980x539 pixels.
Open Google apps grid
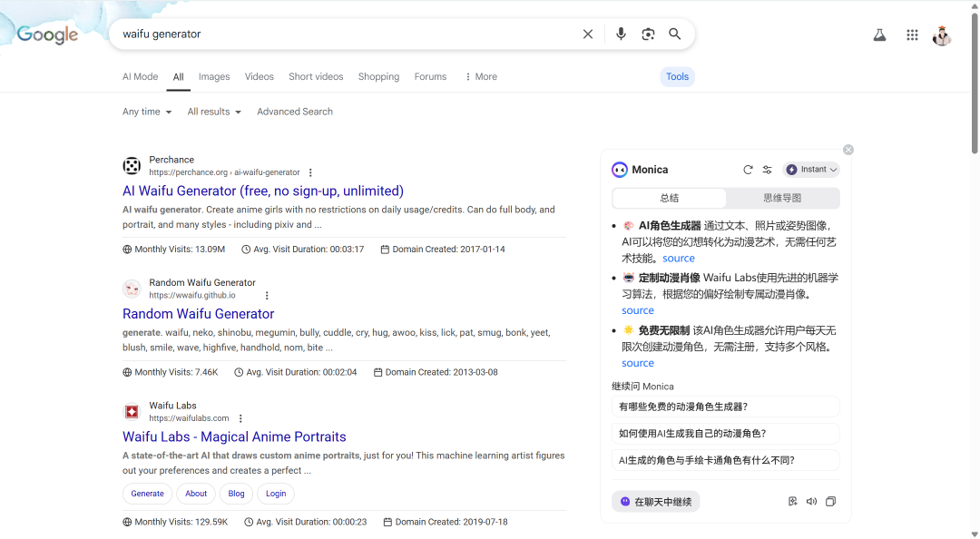(x=912, y=35)
